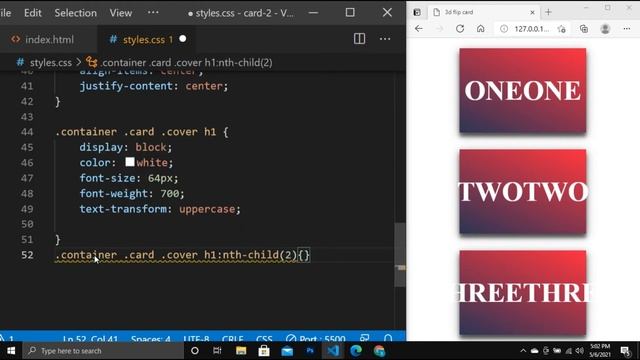Click the justify-content: center line
This screenshot has width=640, height=360.
[x=154, y=86]
